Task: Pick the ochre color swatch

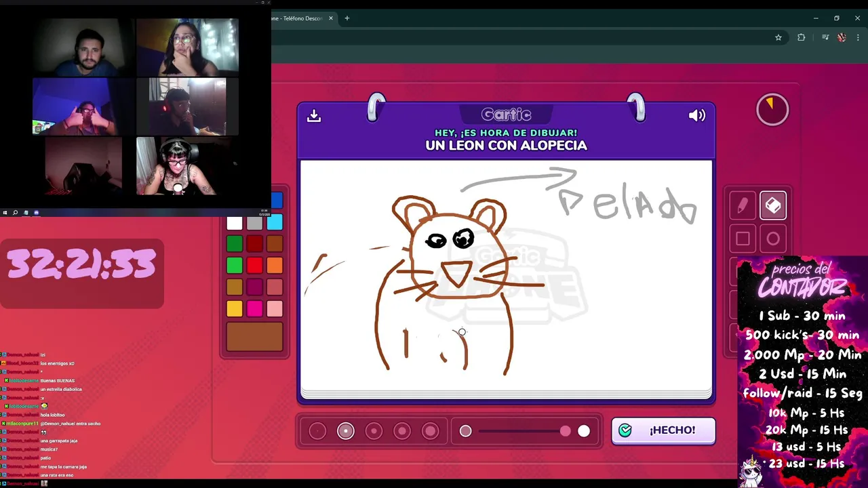Action: pos(235,287)
